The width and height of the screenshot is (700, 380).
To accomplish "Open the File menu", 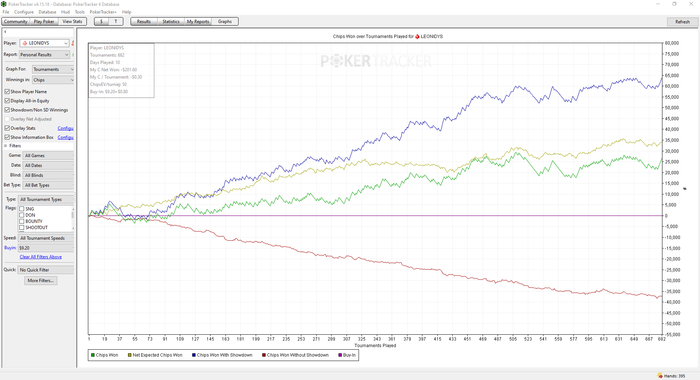I will click(x=6, y=12).
